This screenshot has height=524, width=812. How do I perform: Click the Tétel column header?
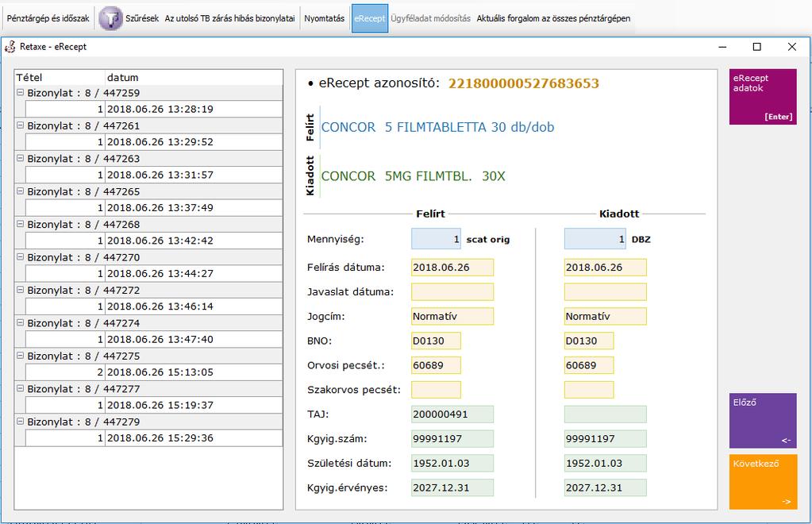tap(60, 78)
